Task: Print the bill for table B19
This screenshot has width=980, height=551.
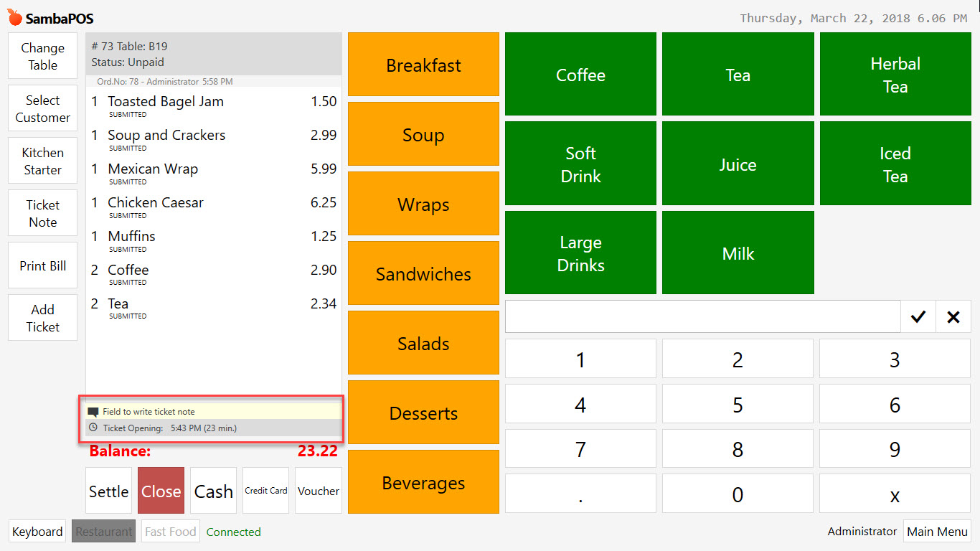Action: click(42, 265)
